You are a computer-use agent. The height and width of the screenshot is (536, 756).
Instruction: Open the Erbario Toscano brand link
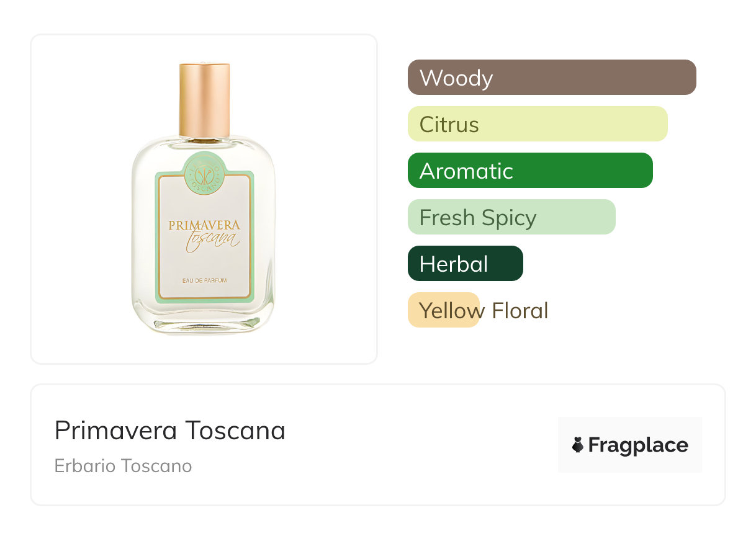pos(123,465)
